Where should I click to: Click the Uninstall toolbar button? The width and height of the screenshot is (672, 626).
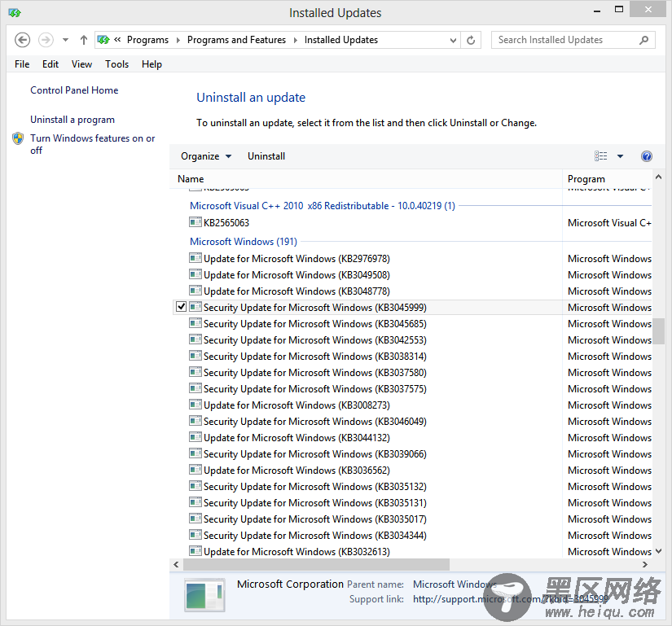(266, 156)
